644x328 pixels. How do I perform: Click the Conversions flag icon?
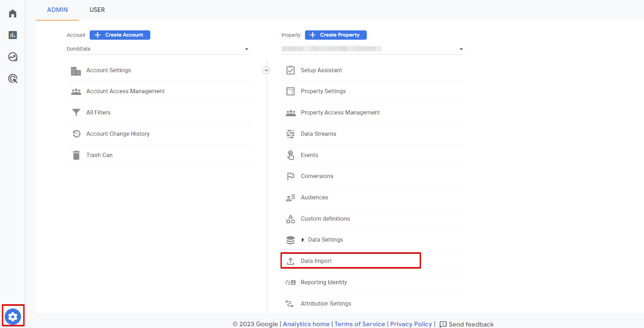290,176
